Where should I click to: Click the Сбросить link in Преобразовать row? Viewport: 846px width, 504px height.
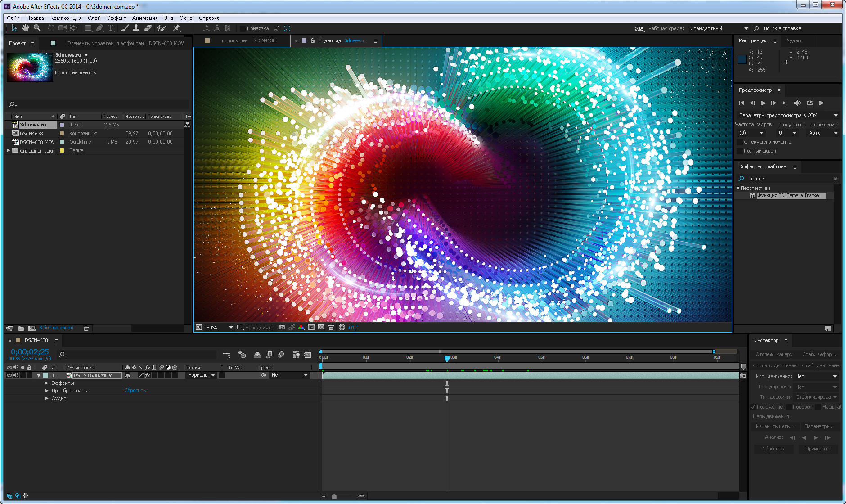135,391
